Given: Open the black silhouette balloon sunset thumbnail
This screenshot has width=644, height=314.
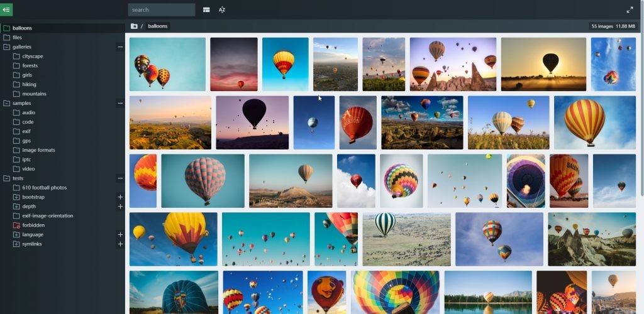Looking at the screenshot, I should [543, 64].
